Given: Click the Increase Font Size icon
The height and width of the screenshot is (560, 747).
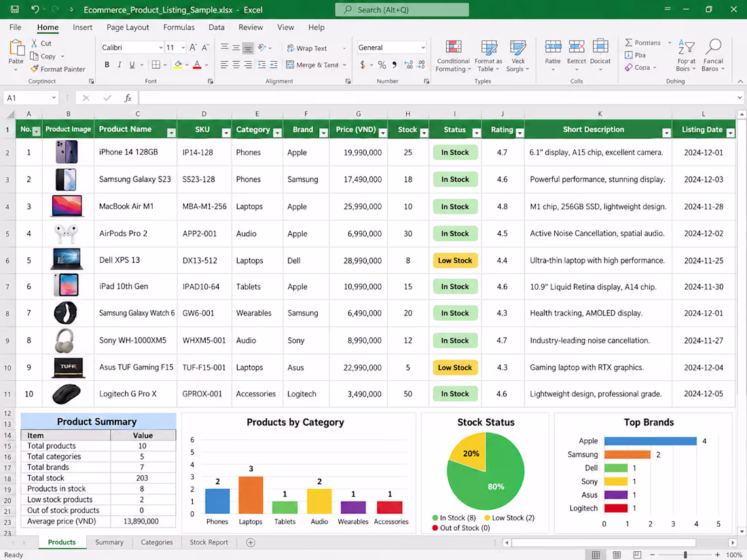Looking at the screenshot, I should [x=193, y=48].
